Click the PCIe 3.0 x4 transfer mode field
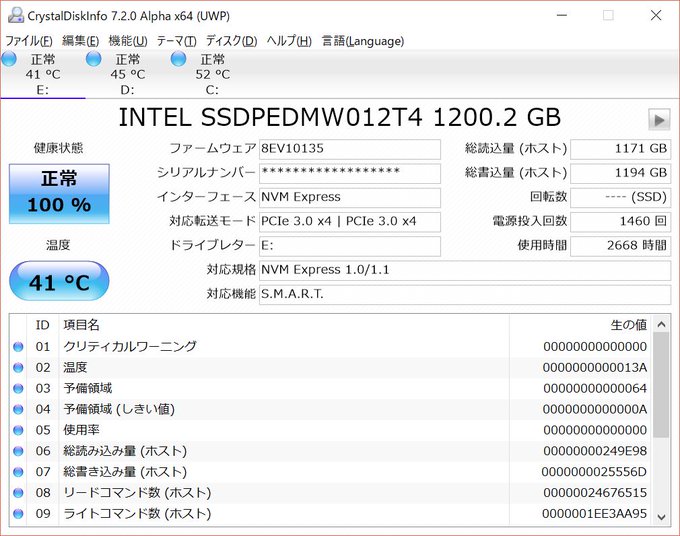Viewport: 680px width, 536px height. pyautogui.click(x=350, y=222)
